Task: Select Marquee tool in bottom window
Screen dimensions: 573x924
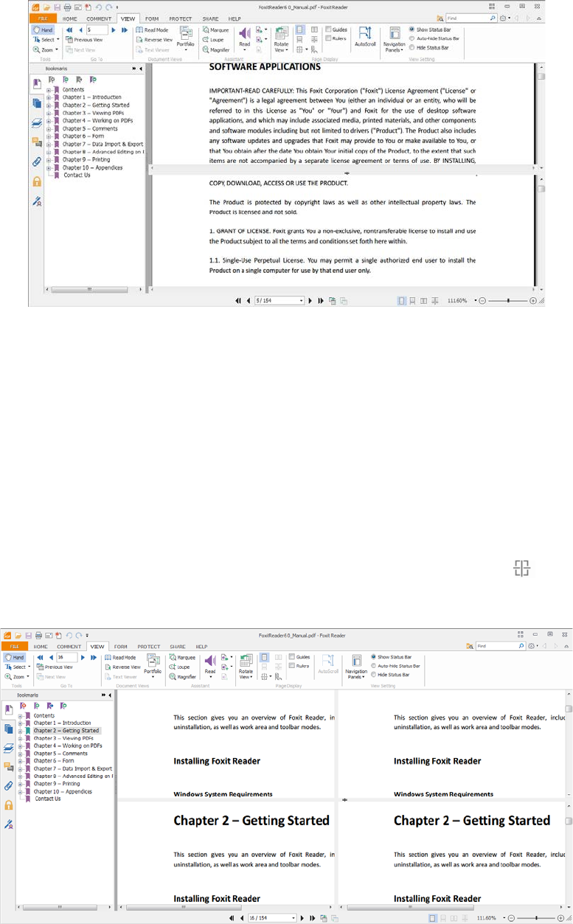Action: click(x=184, y=657)
